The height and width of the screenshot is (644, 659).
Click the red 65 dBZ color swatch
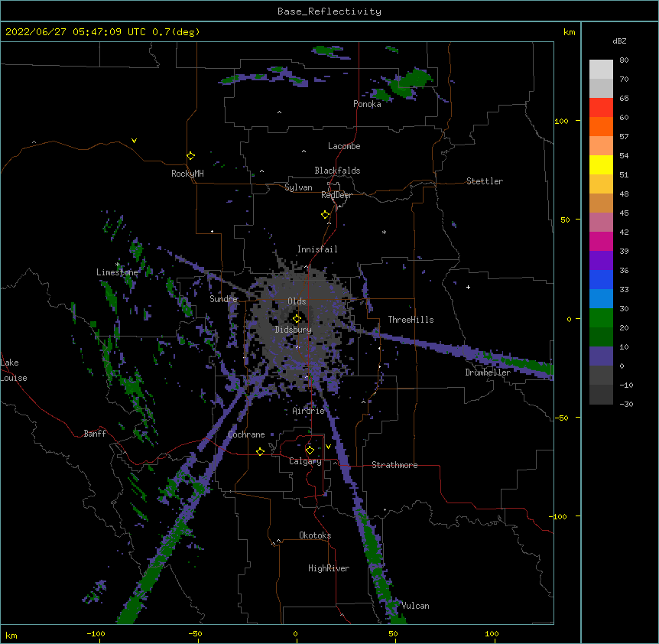click(601, 108)
